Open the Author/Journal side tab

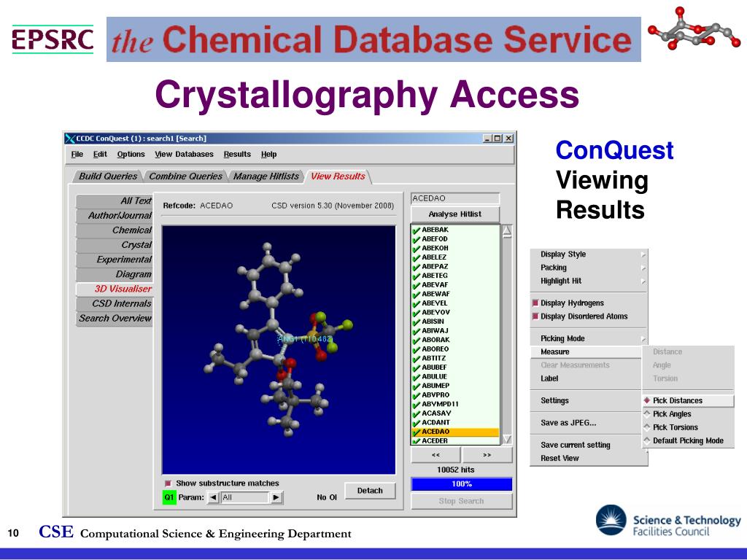click(115, 216)
